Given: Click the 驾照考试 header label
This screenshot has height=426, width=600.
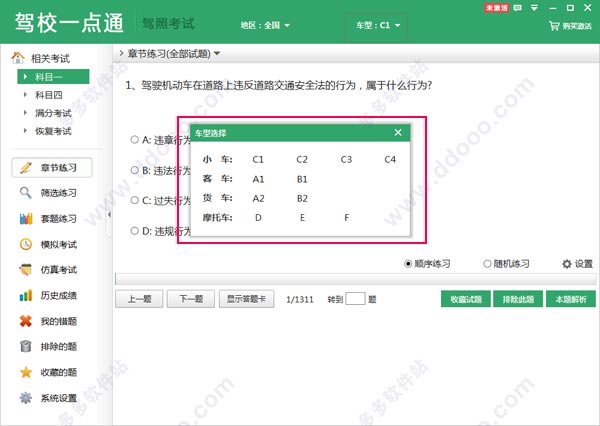Looking at the screenshot, I should (x=168, y=24).
